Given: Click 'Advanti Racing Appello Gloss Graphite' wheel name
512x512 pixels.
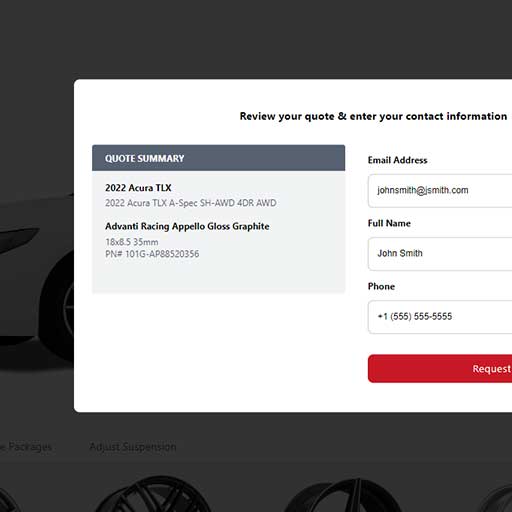Looking at the screenshot, I should [x=187, y=226].
